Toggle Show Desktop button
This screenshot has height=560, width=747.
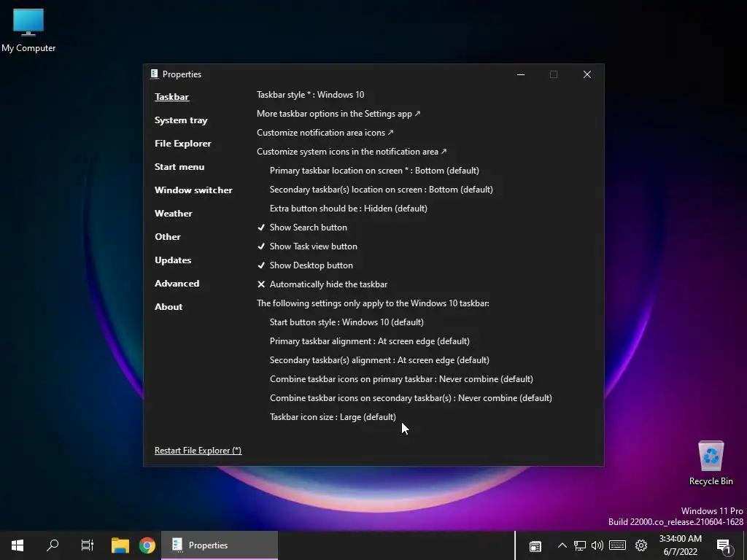(305, 265)
